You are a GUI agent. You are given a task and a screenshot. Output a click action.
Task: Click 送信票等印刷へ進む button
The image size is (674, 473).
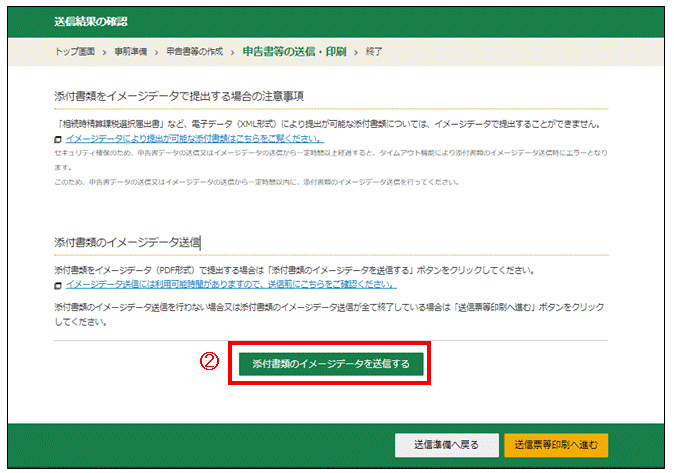[x=556, y=445]
